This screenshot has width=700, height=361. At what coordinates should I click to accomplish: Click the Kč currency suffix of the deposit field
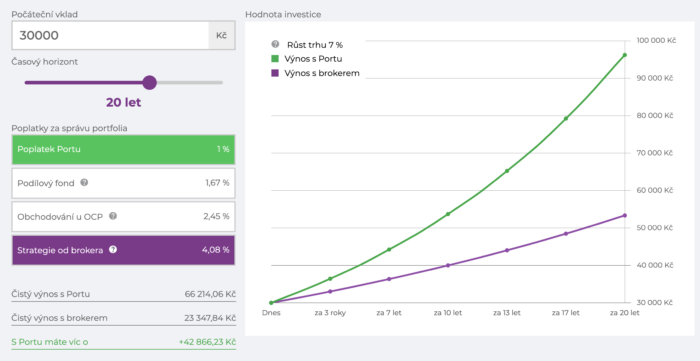[x=222, y=35]
